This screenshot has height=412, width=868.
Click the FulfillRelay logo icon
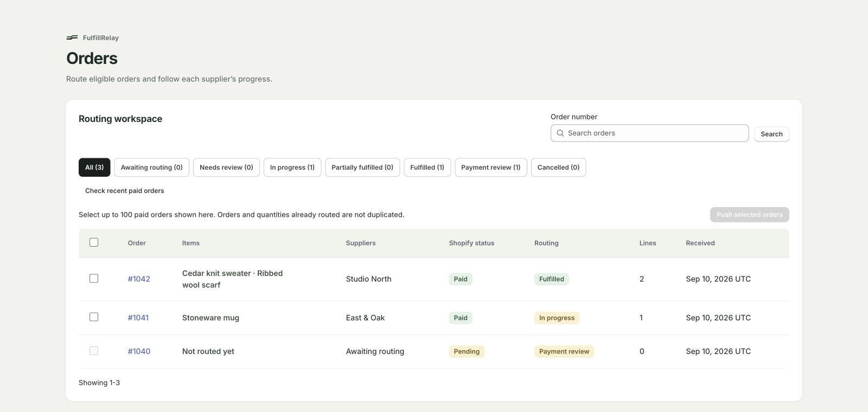coord(72,38)
